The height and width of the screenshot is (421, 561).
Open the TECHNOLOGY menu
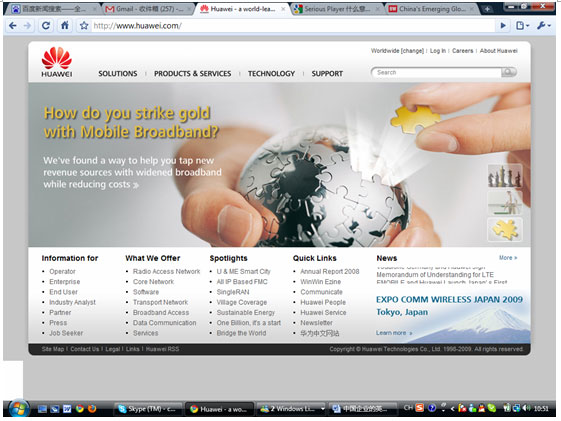[x=271, y=74]
